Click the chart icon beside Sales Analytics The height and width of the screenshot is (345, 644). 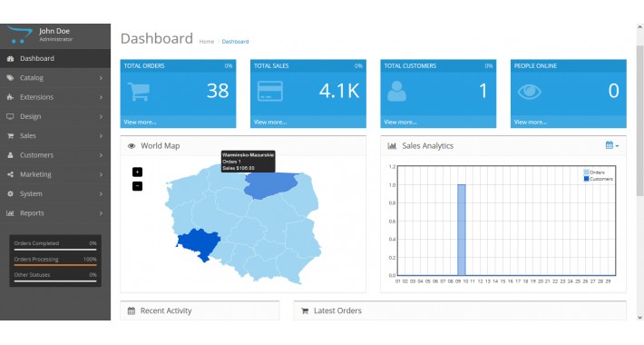point(392,146)
